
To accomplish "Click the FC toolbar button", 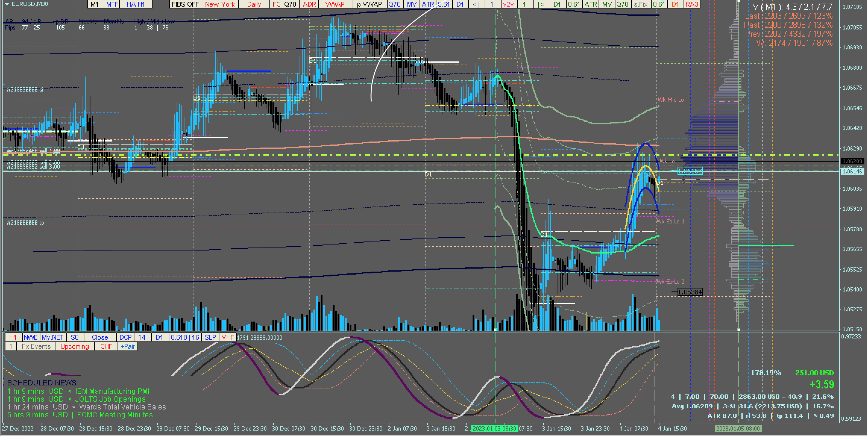I will (x=276, y=5).
